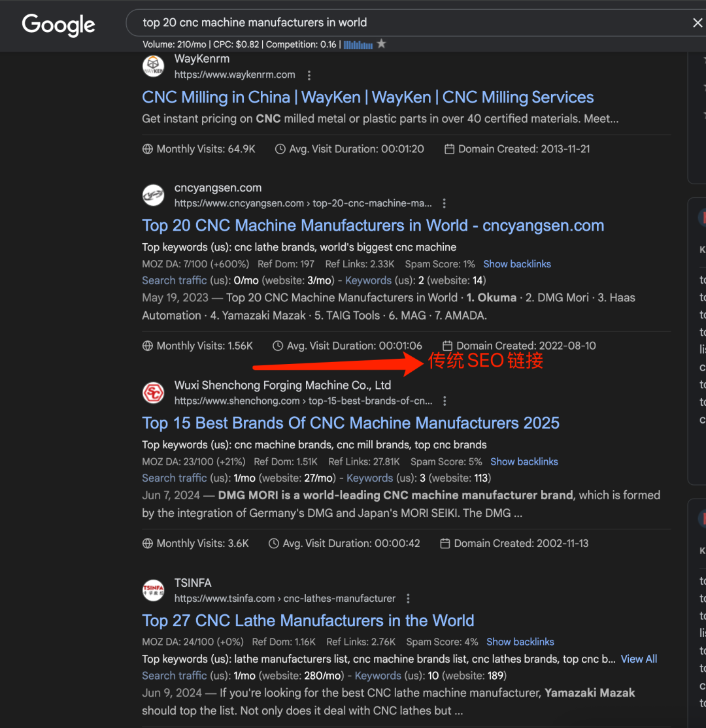Click MOZ DA: 23/100 (+21%) metric
Image resolution: width=706 pixels, height=728 pixels.
(193, 461)
